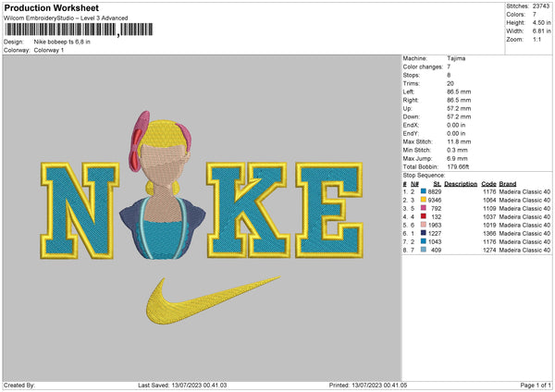Select design name 'Nike bobeep ts 6,8 in'

62,42
